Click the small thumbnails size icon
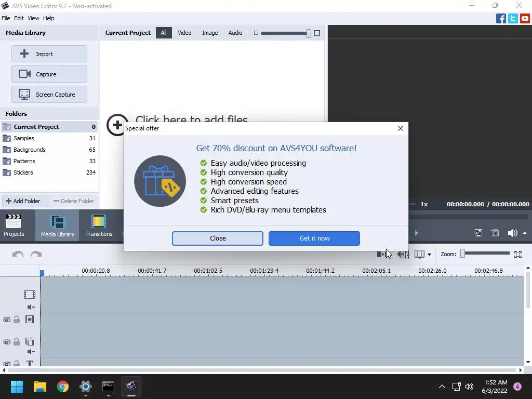The height and width of the screenshot is (399, 532). coord(256,33)
